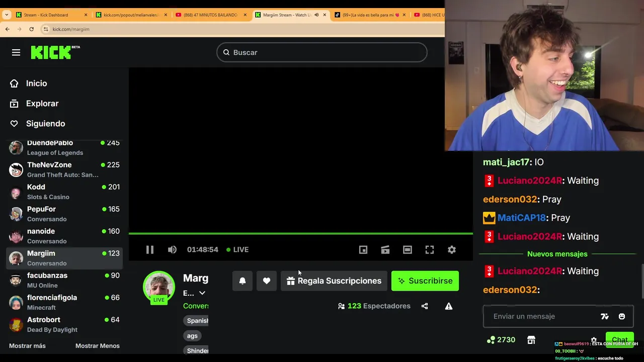Follow channel with heart button
Screen dimensions: 644x362
267,281
